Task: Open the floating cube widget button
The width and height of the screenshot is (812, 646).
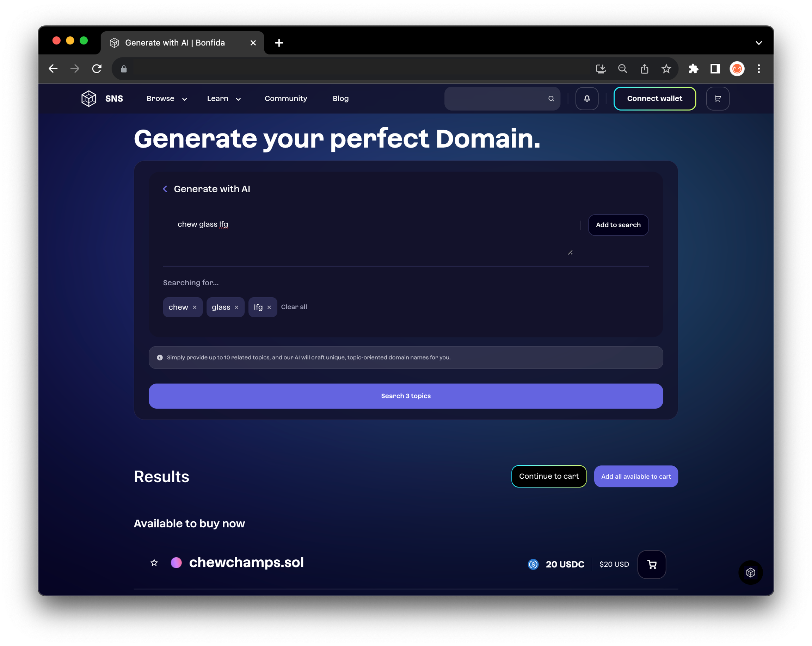Action: coord(750,572)
